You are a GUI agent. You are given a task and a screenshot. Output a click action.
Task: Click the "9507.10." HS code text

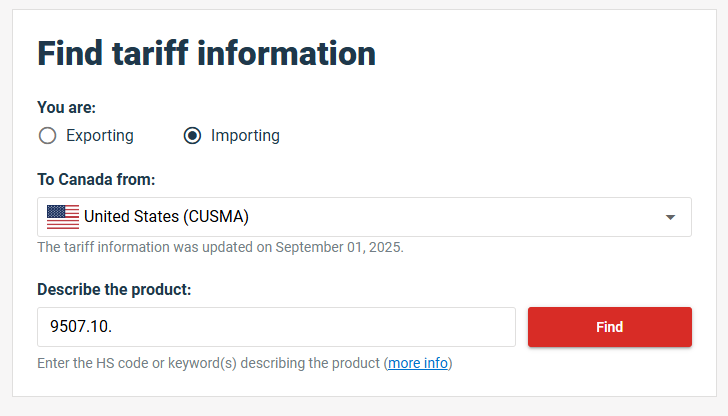click(x=81, y=327)
